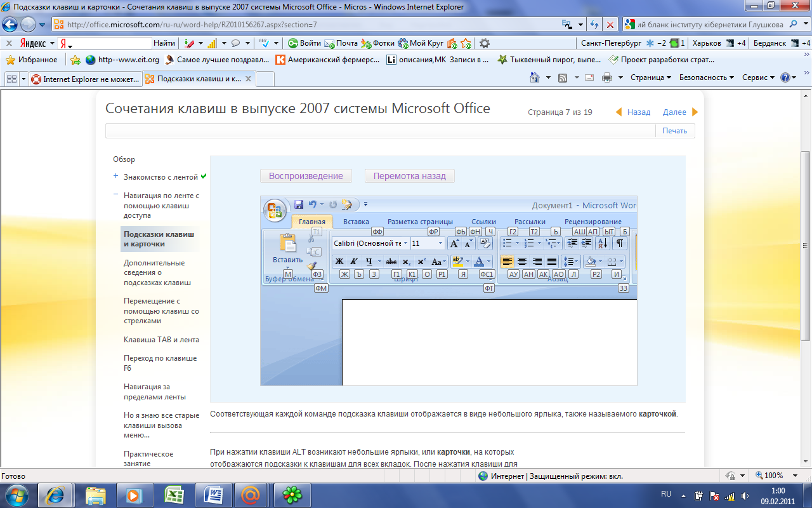Open the Mail.ru Agent @ taskbar icon
812x508 pixels.
click(252, 495)
